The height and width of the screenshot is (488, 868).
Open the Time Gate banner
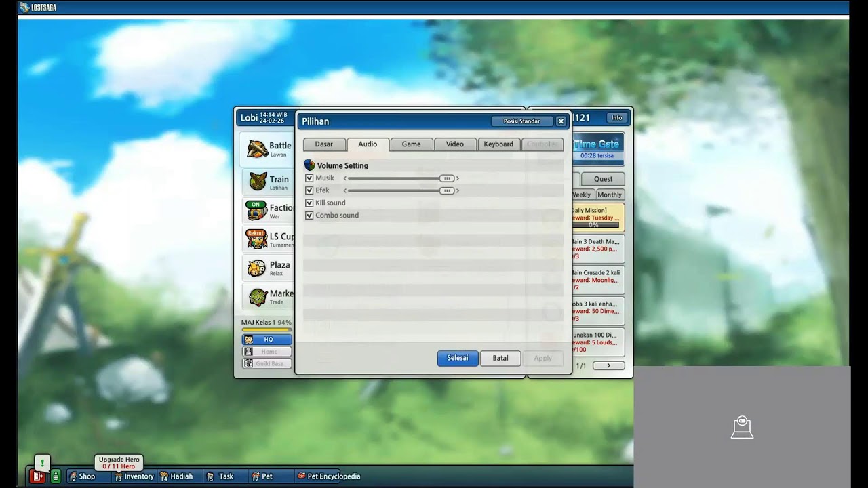pos(597,150)
